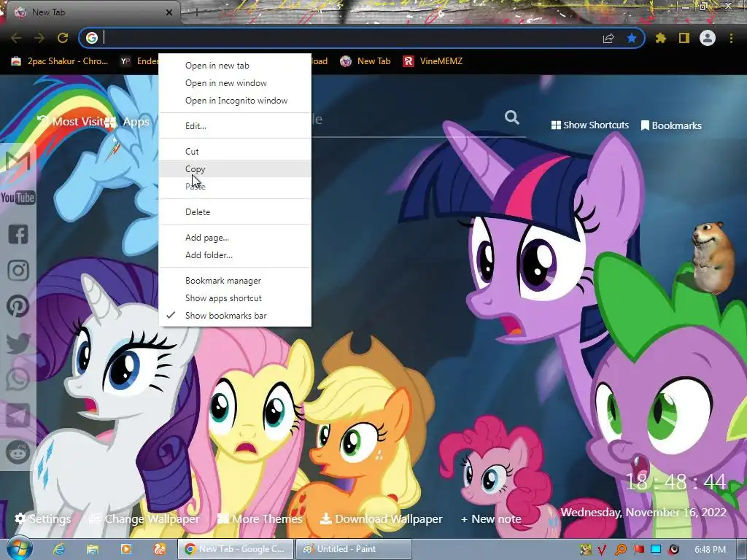The height and width of the screenshot is (560, 747).
Task: Go forward with the forward arrow
Action: coord(39,38)
